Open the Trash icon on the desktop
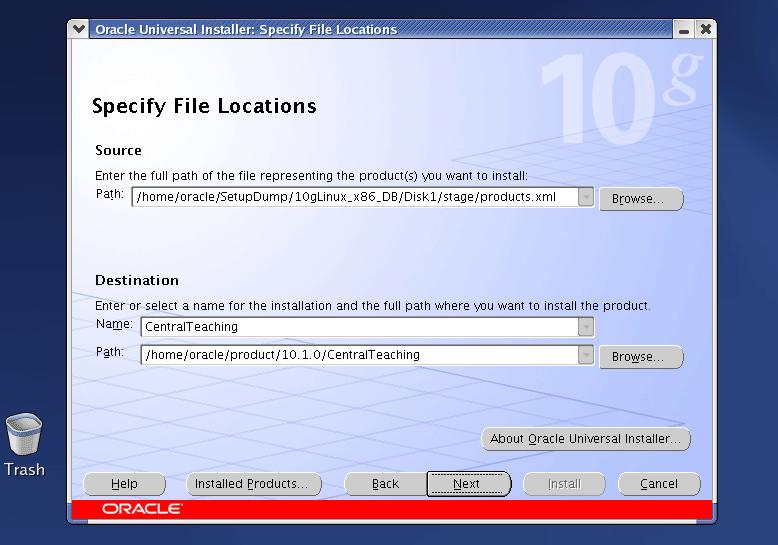Screen dimensions: 778x545 [x=24, y=439]
